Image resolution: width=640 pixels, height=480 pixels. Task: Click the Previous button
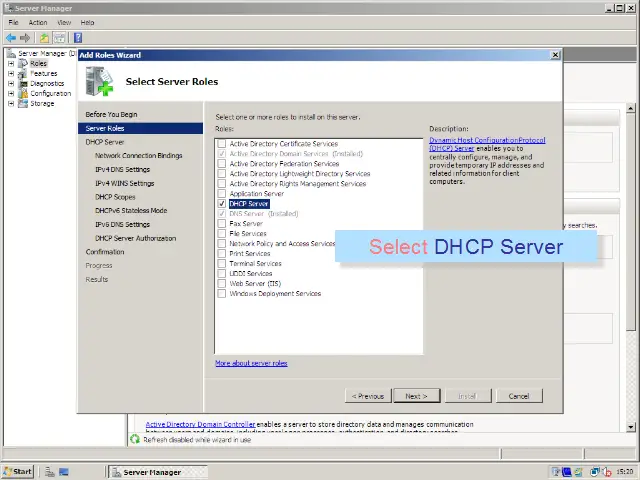[x=368, y=396]
